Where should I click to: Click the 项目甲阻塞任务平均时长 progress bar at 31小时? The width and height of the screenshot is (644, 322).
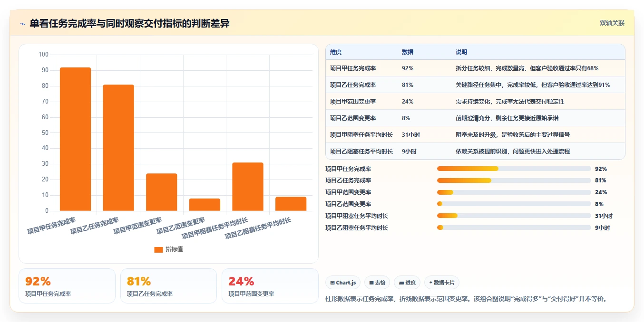(514, 216)
